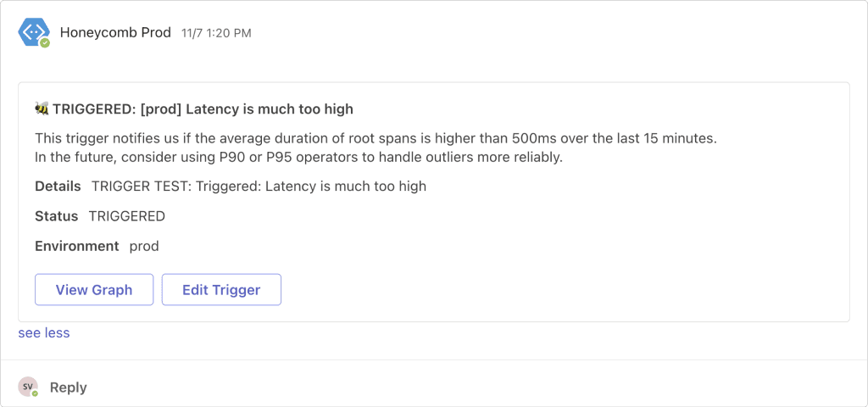Click the P90 or P95 operators sentence
The image size is (868, 407).
298,157
